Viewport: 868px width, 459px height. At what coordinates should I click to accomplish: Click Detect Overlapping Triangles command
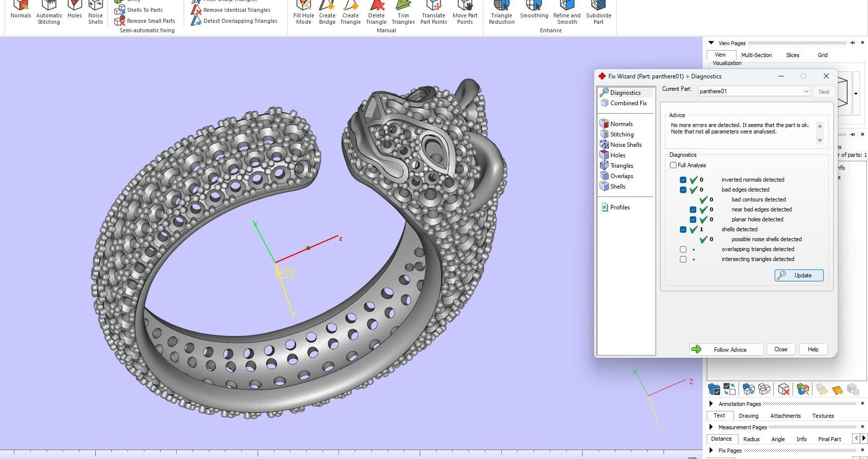234,21
